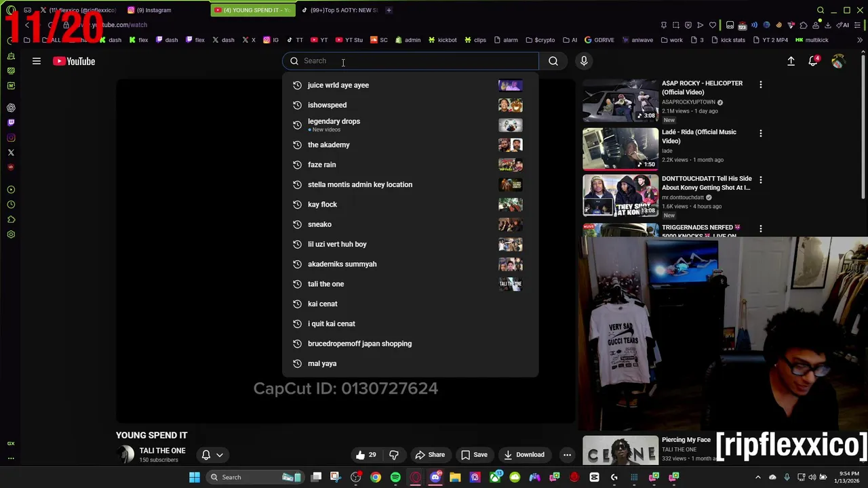Open Spotify from the taskbar
This screenshot has height=488, width=868.
(x=395, y=477)
